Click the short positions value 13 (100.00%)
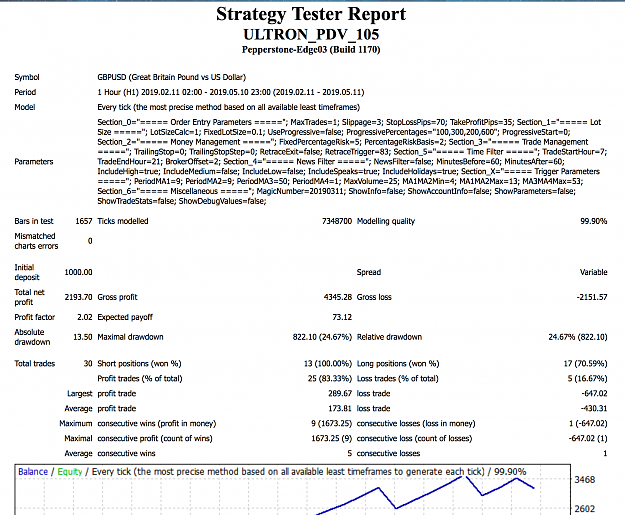 (x=328, y=364)
